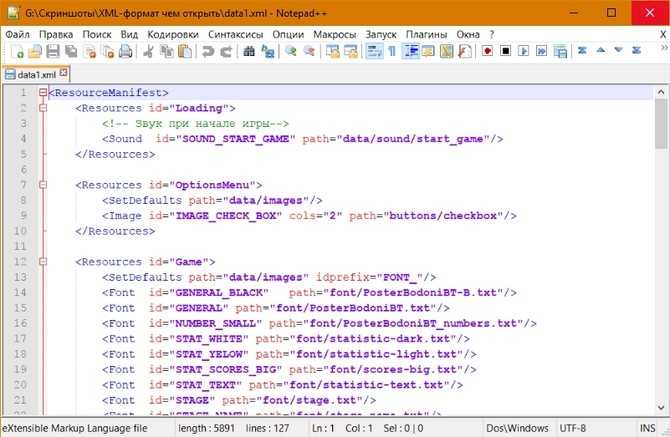The height and width of the screenshot is (437, 670).
Task: Redo the last action
Action: [226, 52]
